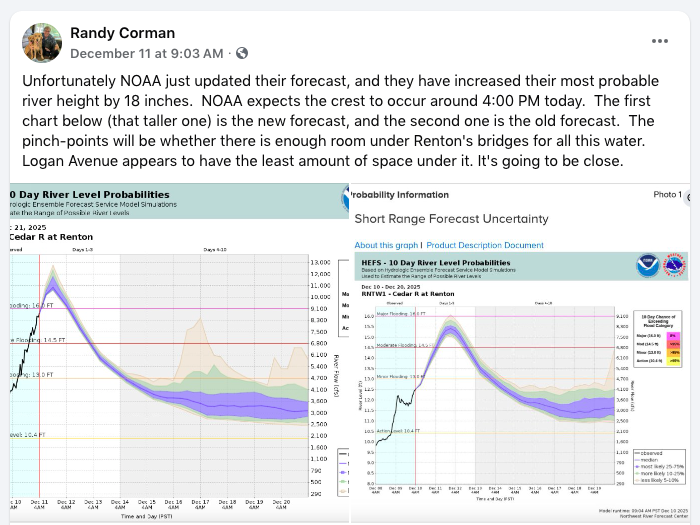Viewport: 700px width, 525px height.
Task: Click Randy Corman's profile picture
Action: (41, 42)
